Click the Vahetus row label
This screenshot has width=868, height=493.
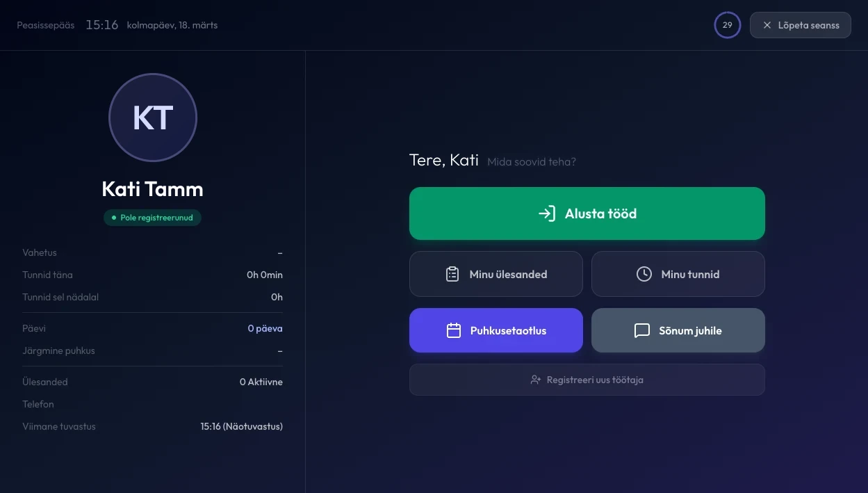[40, 252]
